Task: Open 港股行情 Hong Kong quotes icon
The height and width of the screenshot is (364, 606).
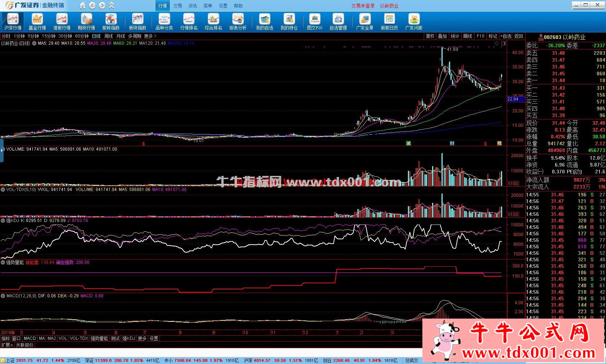Action: point(62,22)
